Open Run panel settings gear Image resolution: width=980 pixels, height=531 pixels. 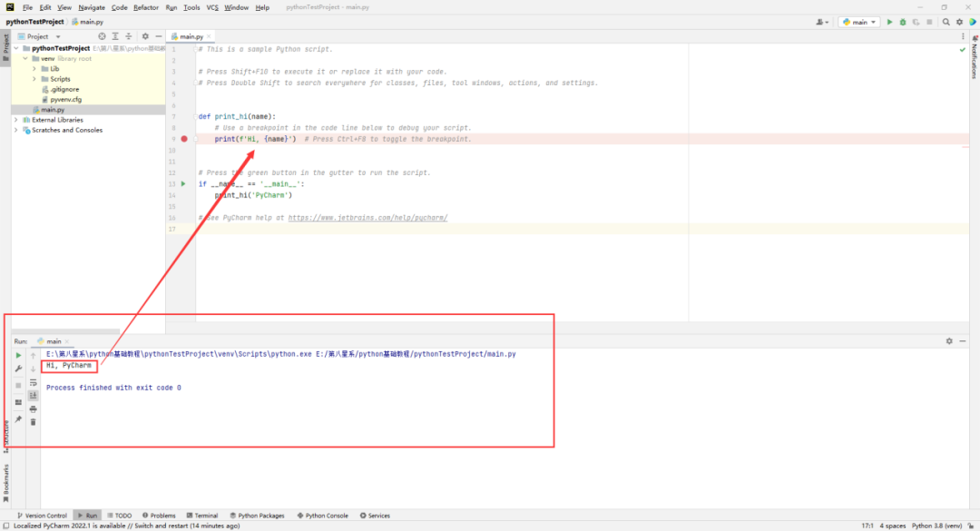coord(949,341)
